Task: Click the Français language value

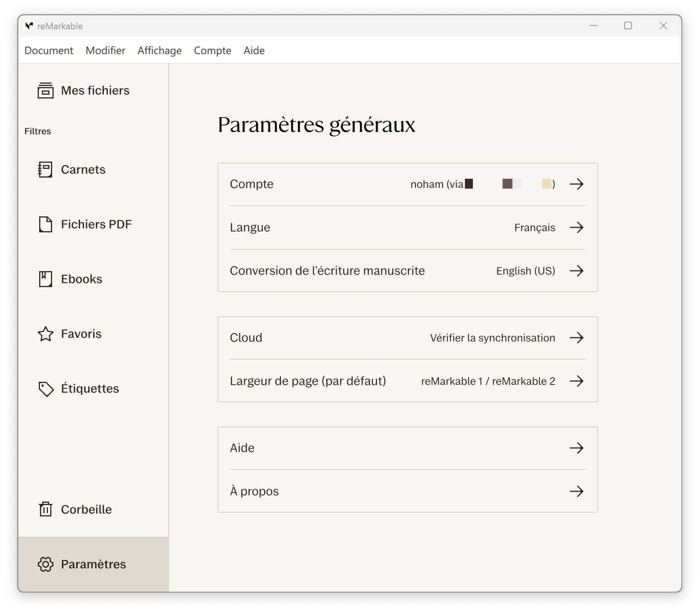Action: click(x=535, y=227)
